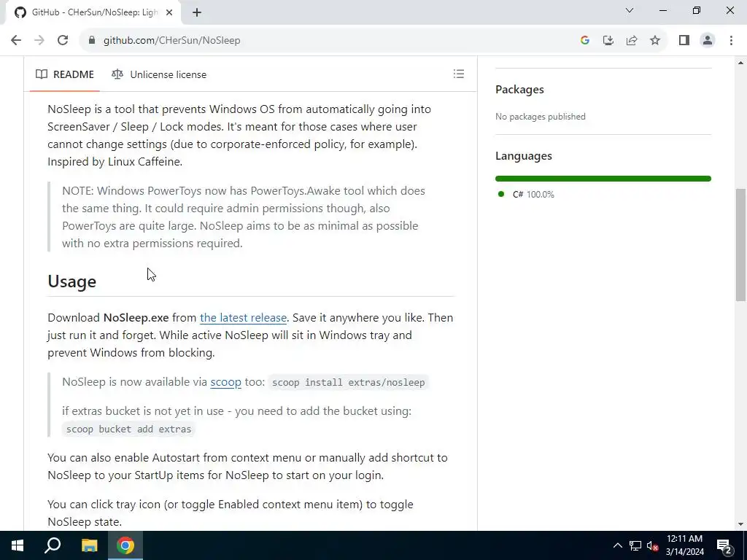View site info lock icon
Screen dimensions: 747x560
tap(92, 40)
